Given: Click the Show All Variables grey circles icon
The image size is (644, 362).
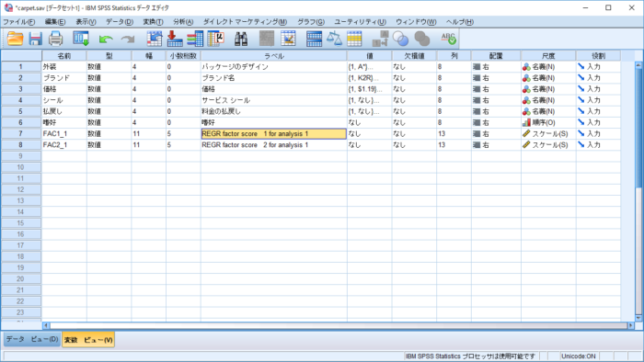Looking at the screenshot, I should coord(421,39).
